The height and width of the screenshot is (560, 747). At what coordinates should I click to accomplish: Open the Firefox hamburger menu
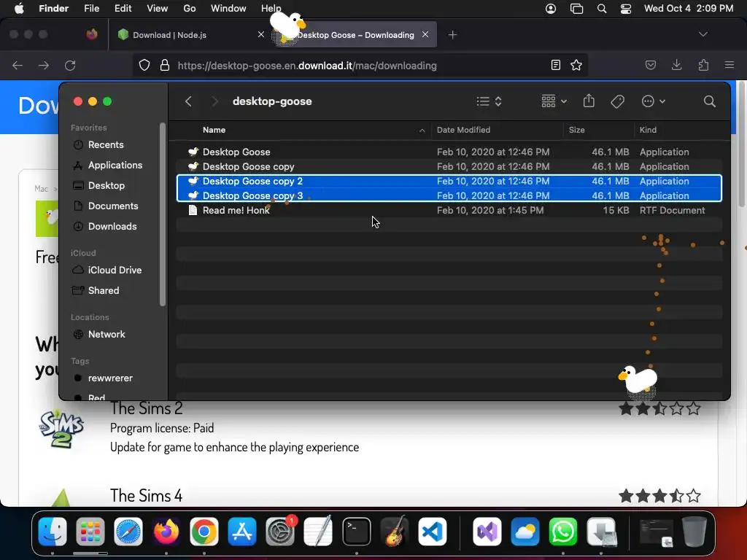[x=729, y=65]
